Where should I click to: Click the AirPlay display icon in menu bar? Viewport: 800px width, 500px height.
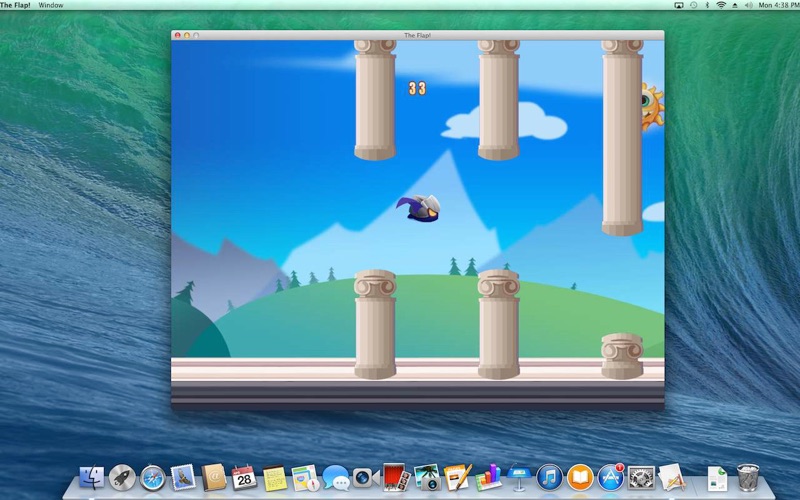coord(679,5)
